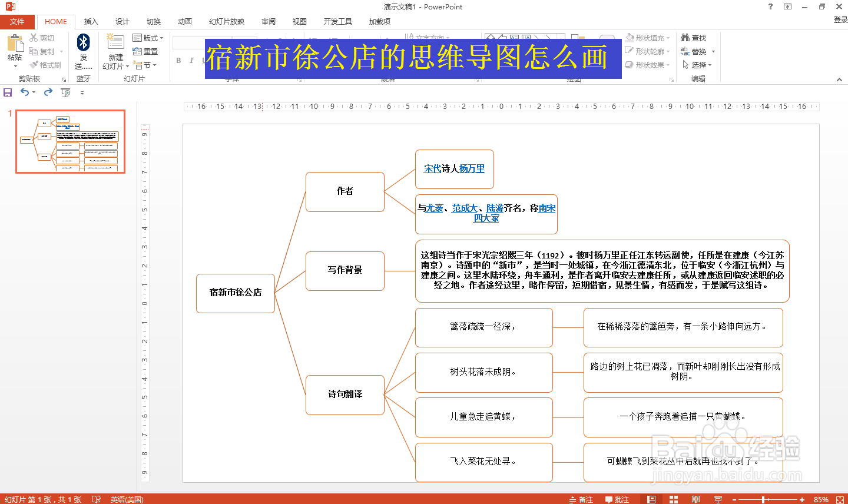Screen dimensions: 848x504
Task: Select the 宿新市徐公店 root node box
Action: 236,293
